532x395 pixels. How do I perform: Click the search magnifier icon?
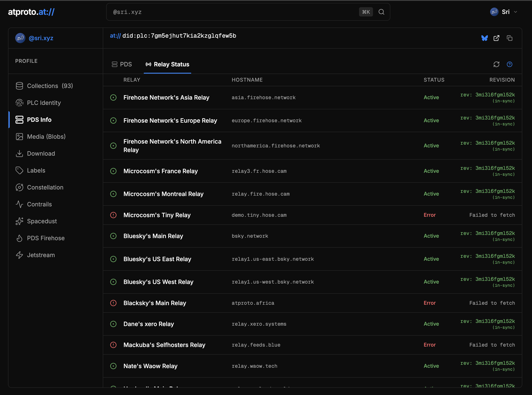tap(381, 12)
